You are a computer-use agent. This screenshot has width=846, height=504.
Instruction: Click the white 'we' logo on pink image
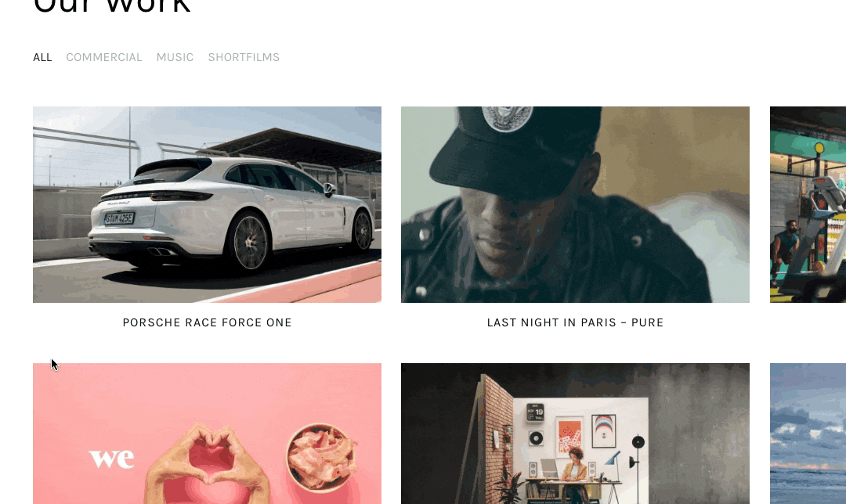(x=112, y=459)
